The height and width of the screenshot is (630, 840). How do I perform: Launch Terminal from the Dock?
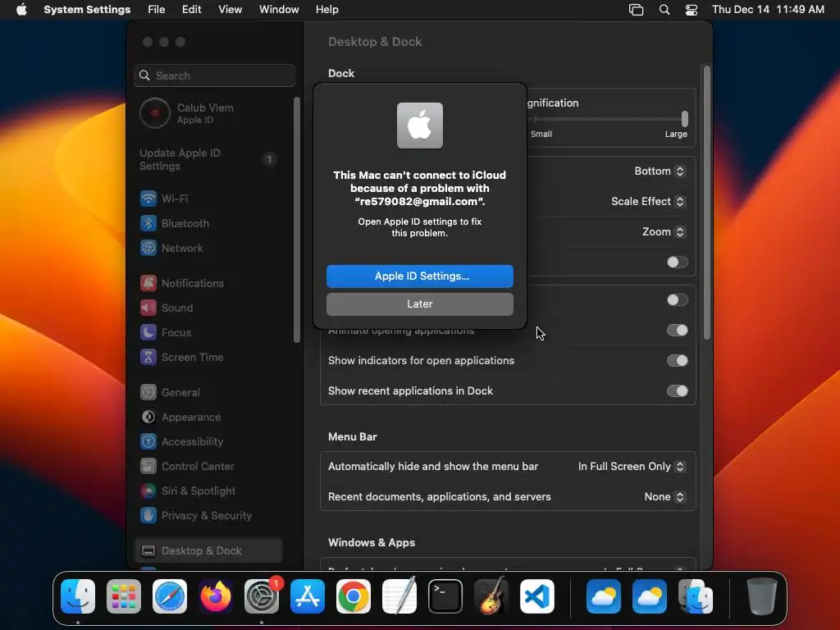tap(445, 596)
